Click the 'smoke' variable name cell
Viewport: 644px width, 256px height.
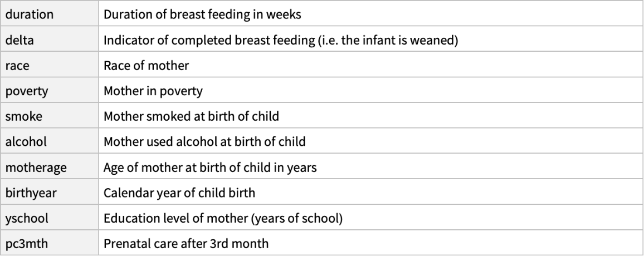(x=22, y=116)
